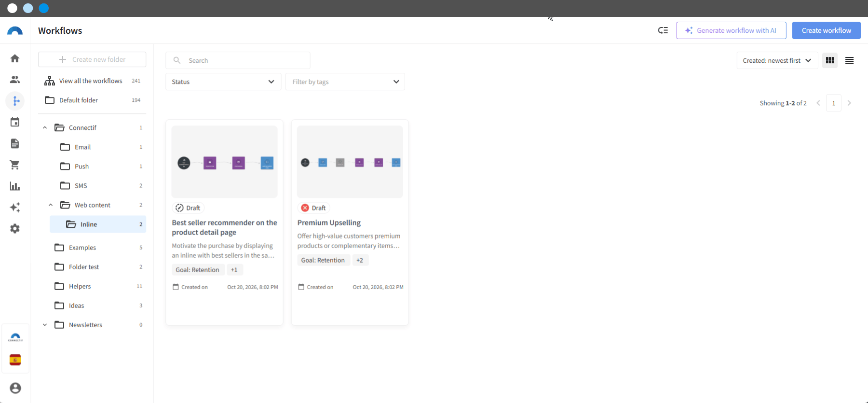The image size is (868, 403).
Task: Click the Create workflow button
Action: pos(827,30)
